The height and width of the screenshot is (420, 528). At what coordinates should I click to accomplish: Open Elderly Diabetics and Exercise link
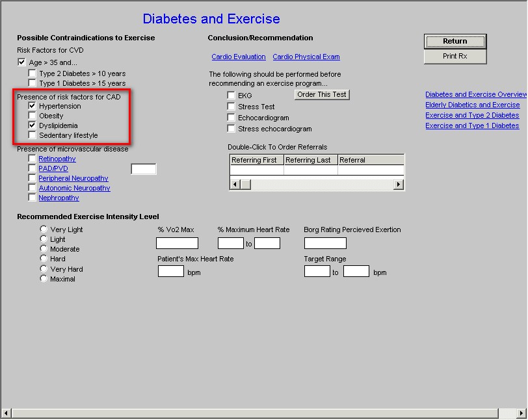[473, 105]
